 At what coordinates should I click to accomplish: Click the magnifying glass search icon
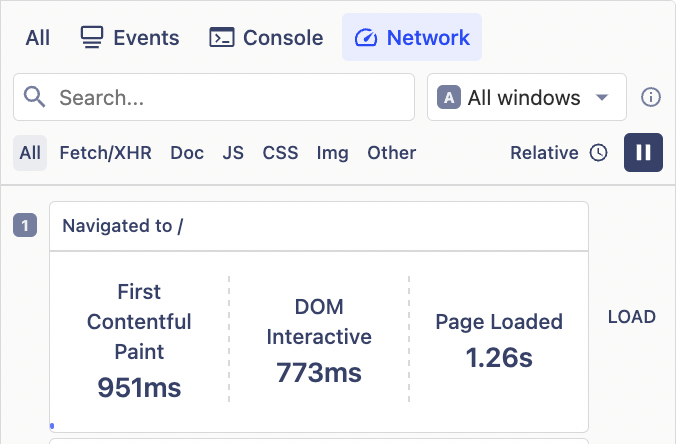[35, 97]
